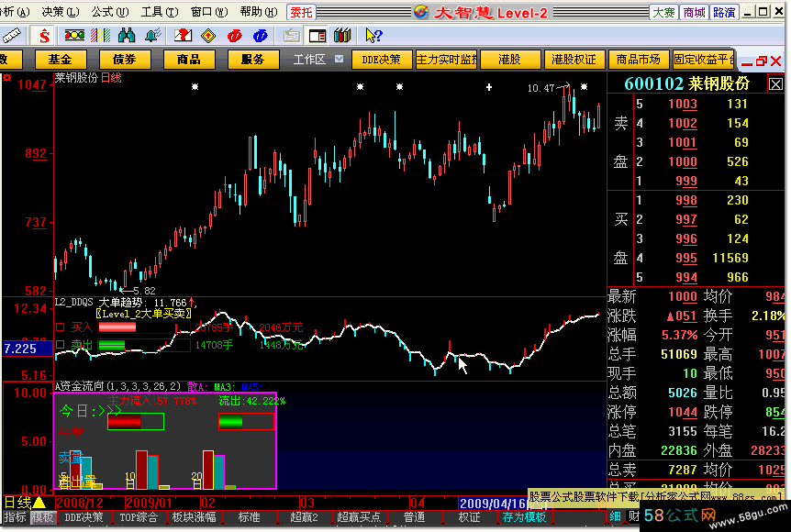791x532 pixels.
Task: Click the 存为模板 button
Action: pyautogui.click(x=525, y=517)
